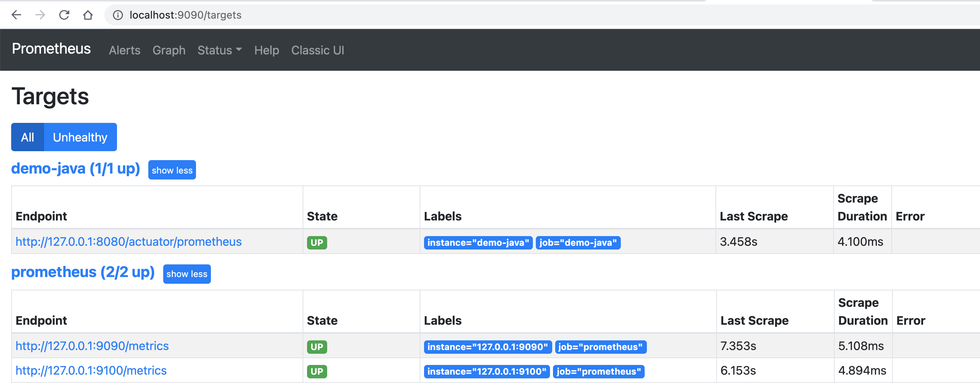Click instance="127.0.0.1:9090" label badge
The image size is (980, 391).
pos(488,347)
